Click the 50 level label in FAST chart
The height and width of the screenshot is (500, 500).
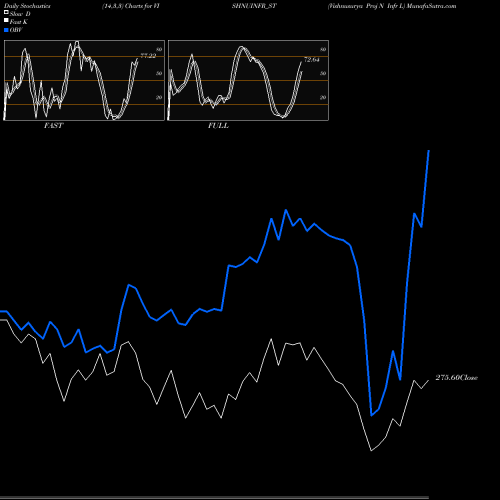tap(159, 73)
